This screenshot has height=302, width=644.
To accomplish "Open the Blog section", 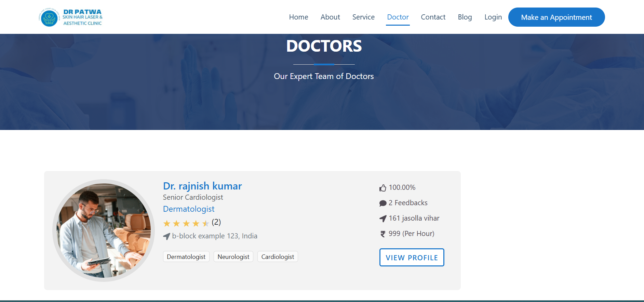I will point(465,17).
